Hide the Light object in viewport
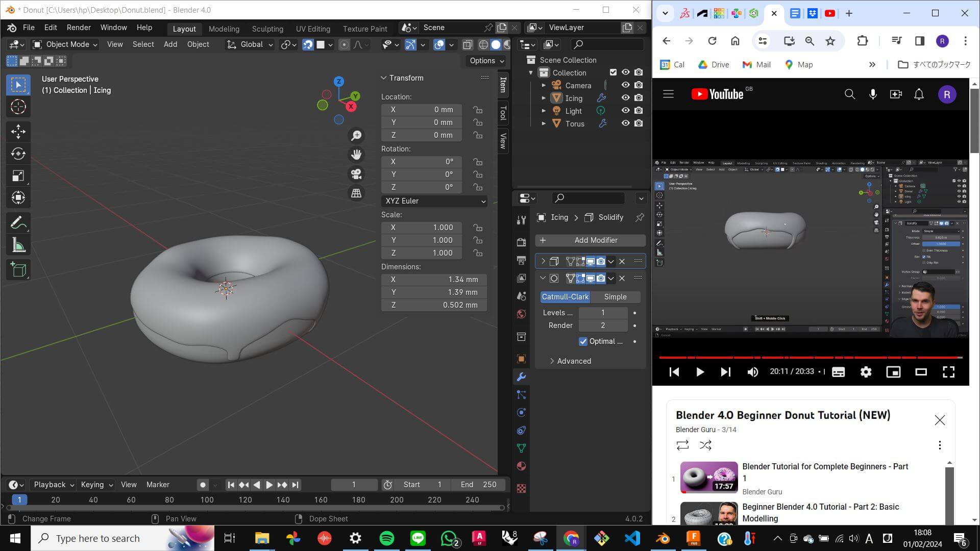 point(625,111)
